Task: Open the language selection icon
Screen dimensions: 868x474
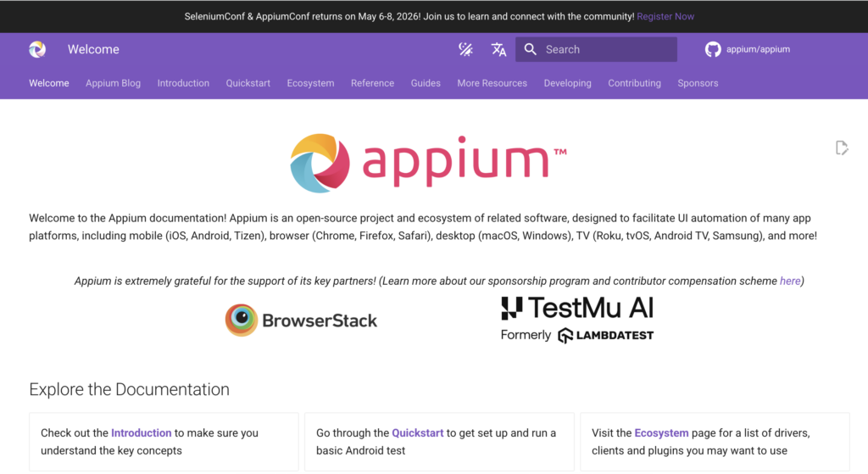Action: click(498, 49)
